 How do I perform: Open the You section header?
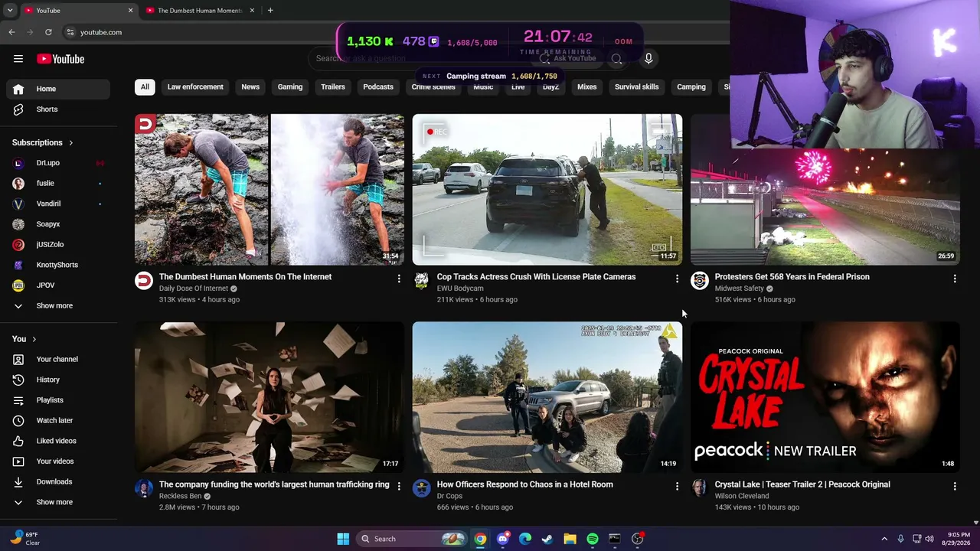point(24,339)
